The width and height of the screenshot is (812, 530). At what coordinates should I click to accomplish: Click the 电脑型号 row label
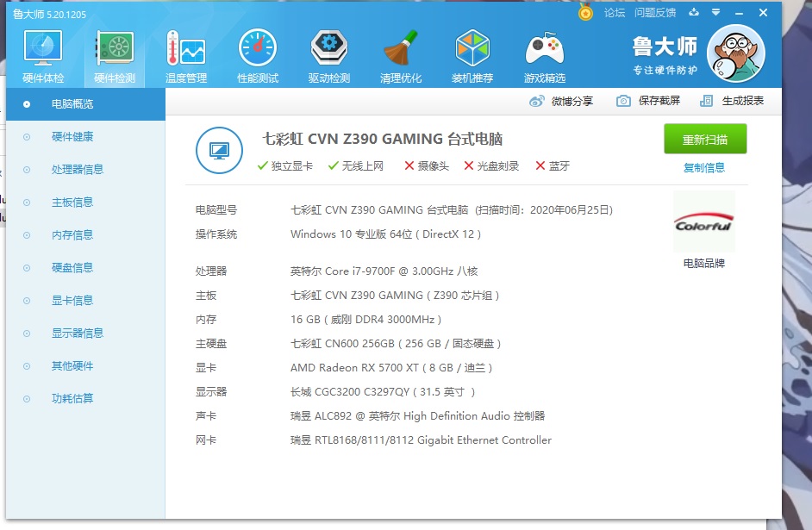[216, 210]
